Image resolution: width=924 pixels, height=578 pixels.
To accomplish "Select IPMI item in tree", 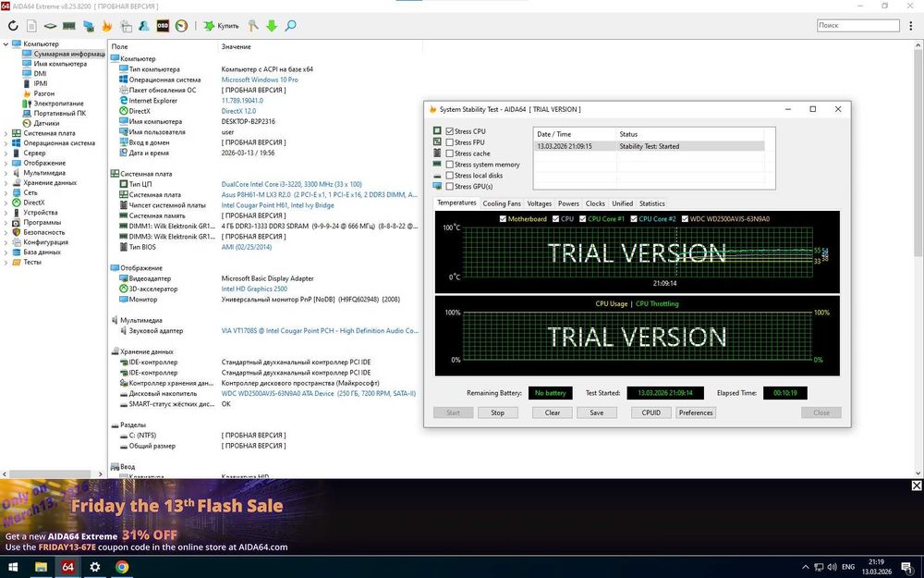I will click(x=40, y=83).
